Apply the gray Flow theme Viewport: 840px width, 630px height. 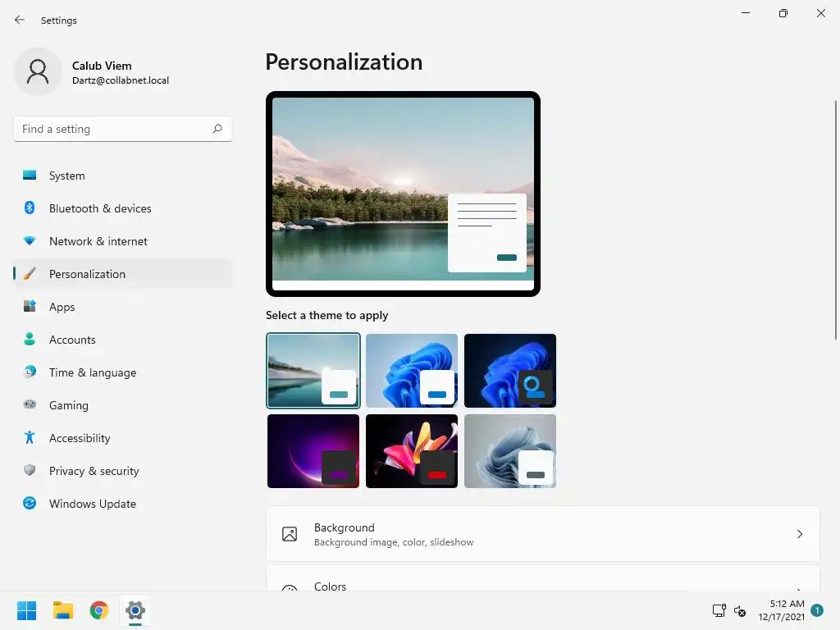(x=510, y=451)
